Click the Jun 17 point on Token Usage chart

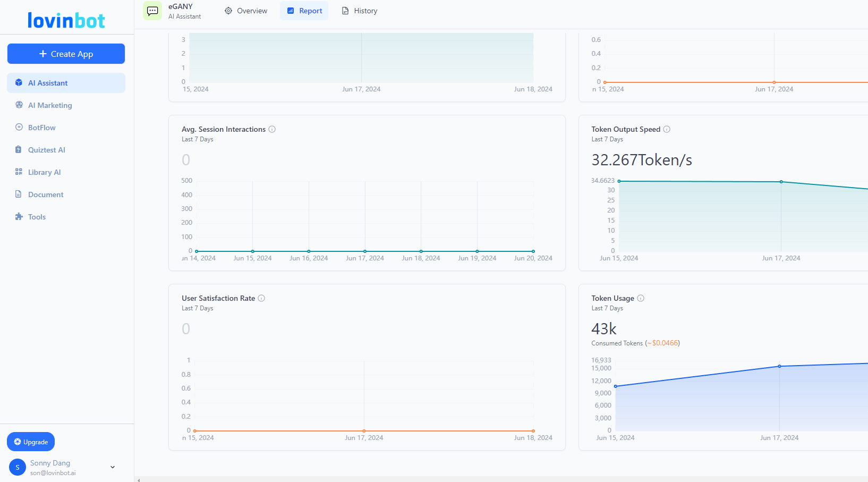pos(779,366)
